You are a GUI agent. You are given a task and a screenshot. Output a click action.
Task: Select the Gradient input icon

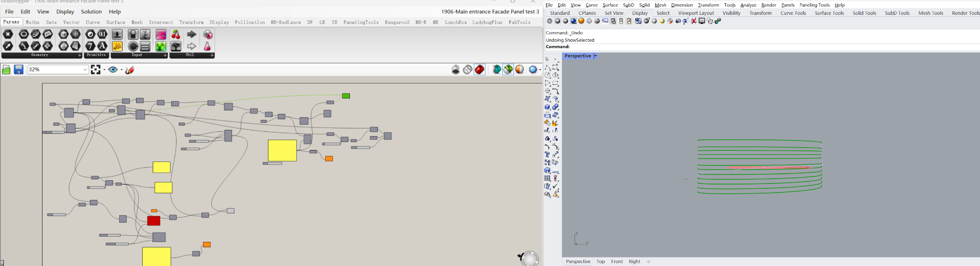pyautogui.click(x=161, y=34)
